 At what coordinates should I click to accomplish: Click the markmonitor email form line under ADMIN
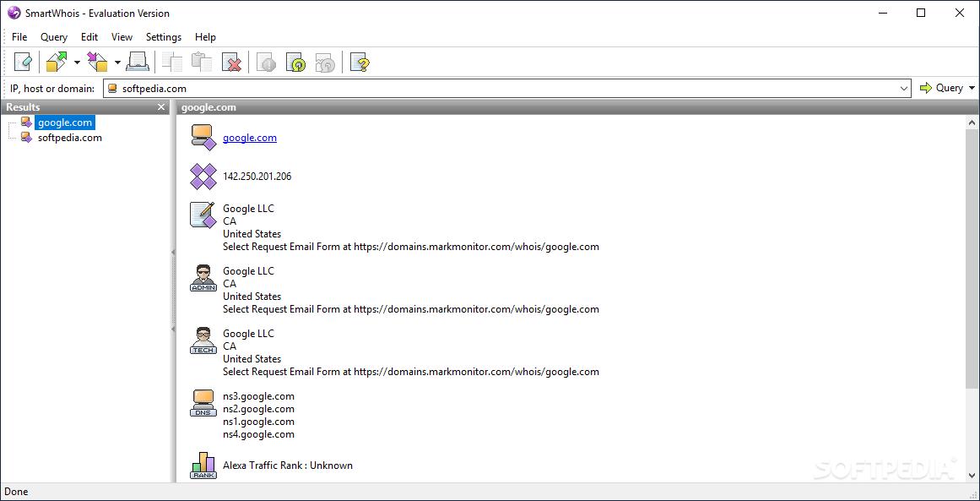click(x=410, y=309)
